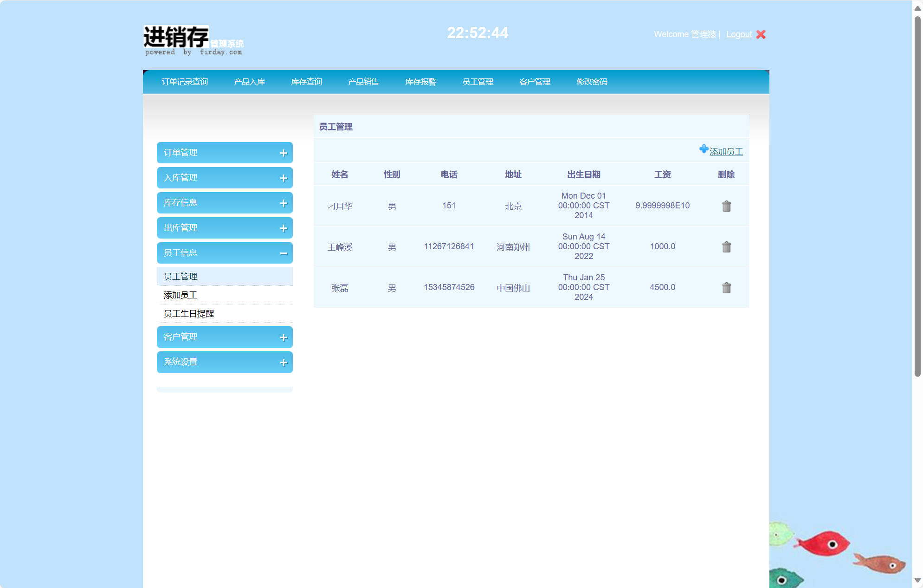Go to 库存报警 in the navigation bar
This screenshot has height=588, width=923.
point(420,82)
